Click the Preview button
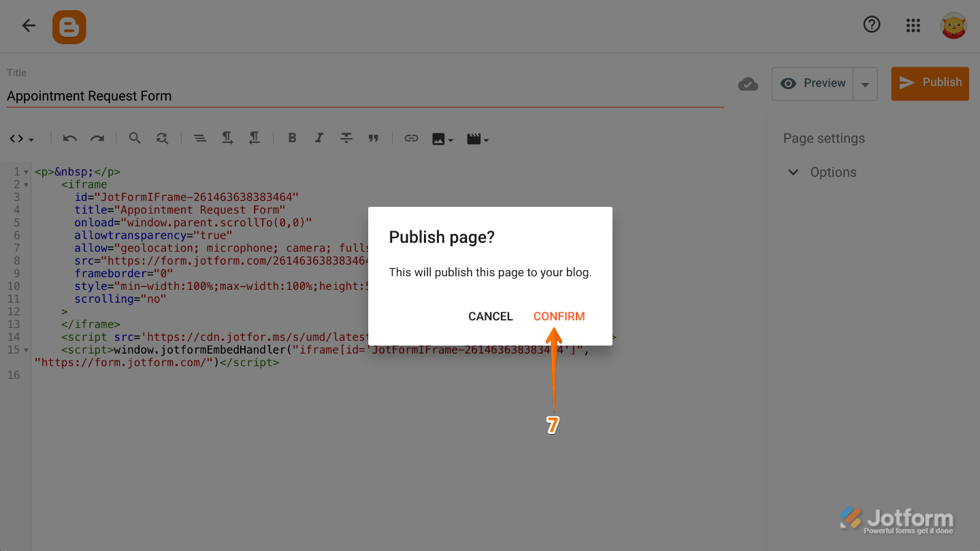 813,84
